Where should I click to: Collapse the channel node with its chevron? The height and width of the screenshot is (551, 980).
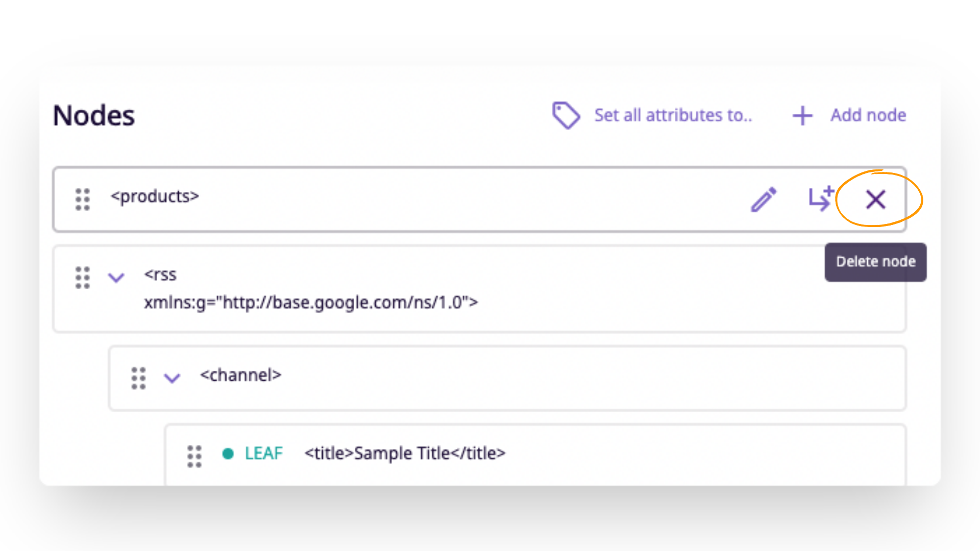tap(172, 378)
